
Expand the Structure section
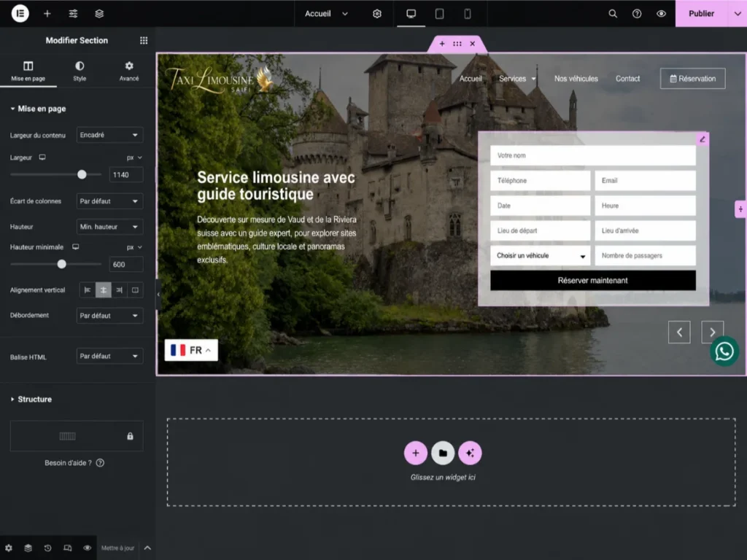31,399
